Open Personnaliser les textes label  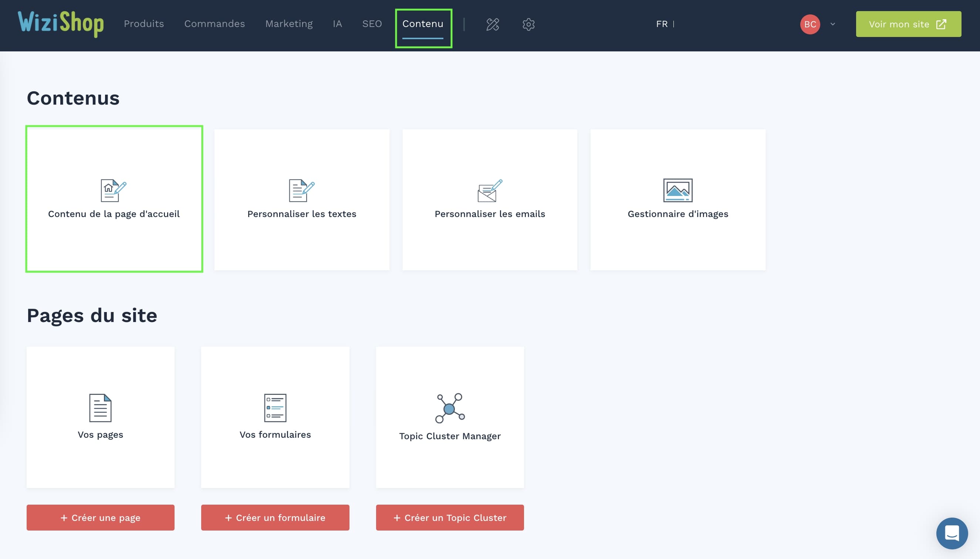[x=301, y=214]
